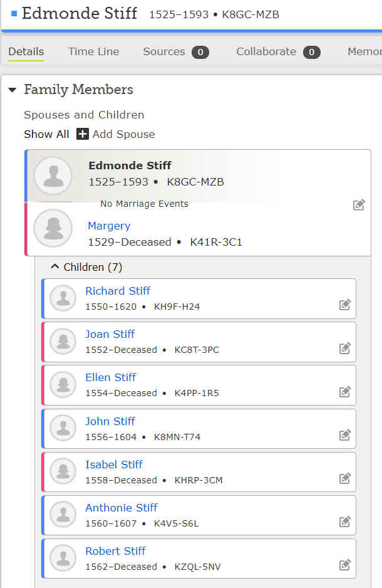Viewport: 382px width, 588px height.
Task: Click the edit icon on Joan Stiff's card
Action: click(345, 348)
